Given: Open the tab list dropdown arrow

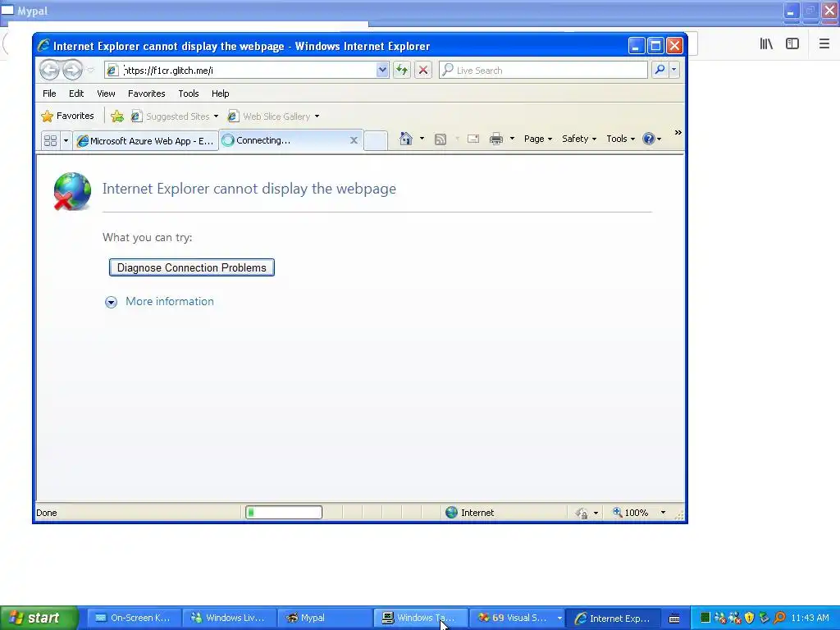Looking at the screenshot, I should 66,140.
